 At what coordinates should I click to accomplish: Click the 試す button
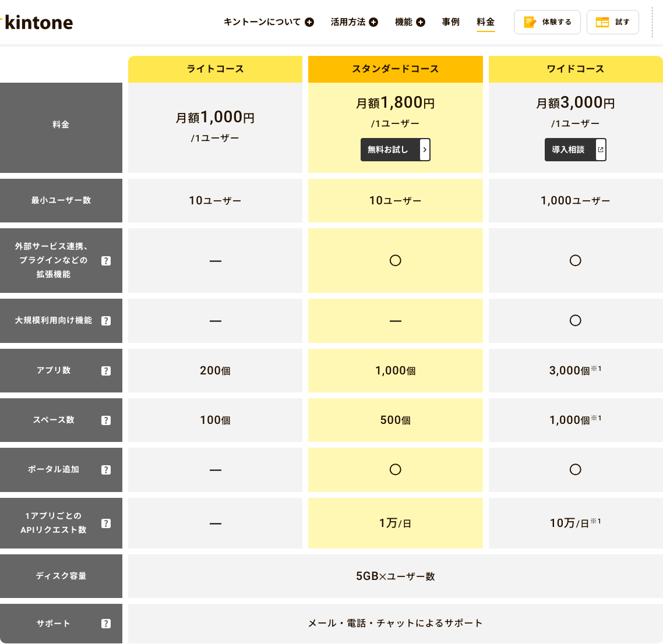[x=613, y=22]
